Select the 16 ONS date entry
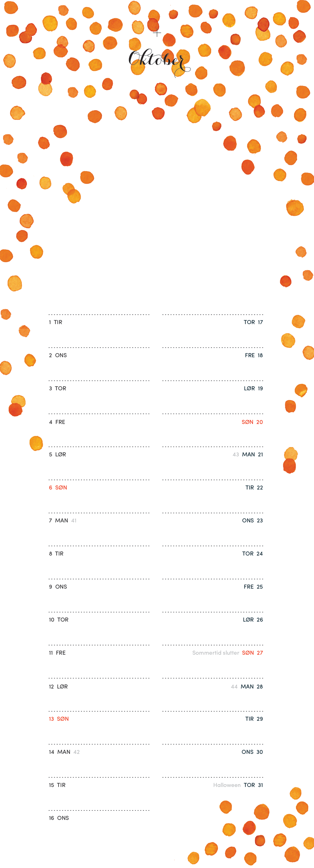Image resolution: width=314 pixels, height=868 pixels. [x=59, y=818]
